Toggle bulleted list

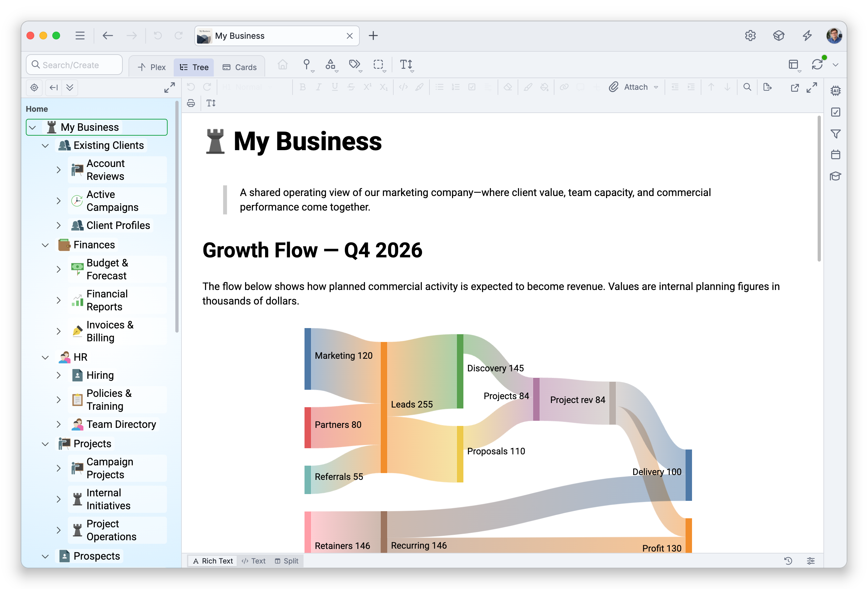point(439,87)
